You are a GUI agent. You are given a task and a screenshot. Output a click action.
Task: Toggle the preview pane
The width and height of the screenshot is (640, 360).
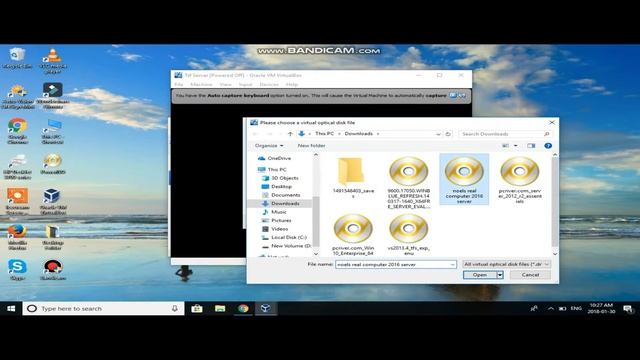pos(531,146)
